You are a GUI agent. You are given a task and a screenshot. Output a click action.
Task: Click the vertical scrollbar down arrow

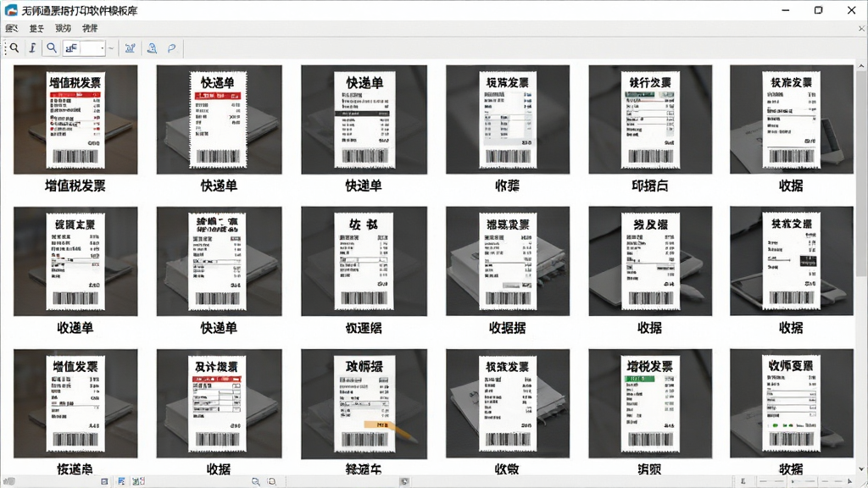tap(861, 469)
